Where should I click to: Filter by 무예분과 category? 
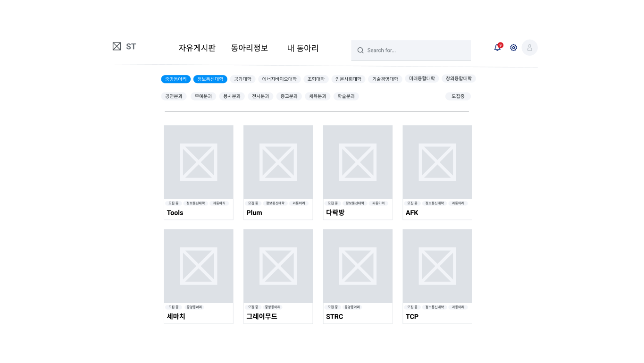203,96
